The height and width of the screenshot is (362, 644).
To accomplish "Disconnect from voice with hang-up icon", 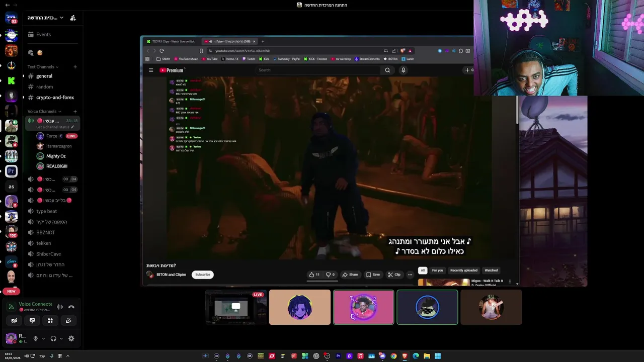I will (x=71, y=307).
